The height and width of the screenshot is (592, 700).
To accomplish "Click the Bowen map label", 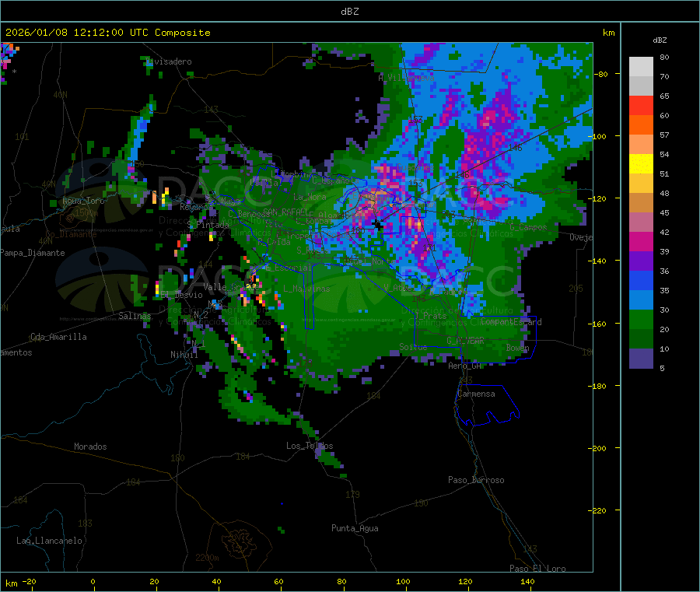I will pos(517,347).
